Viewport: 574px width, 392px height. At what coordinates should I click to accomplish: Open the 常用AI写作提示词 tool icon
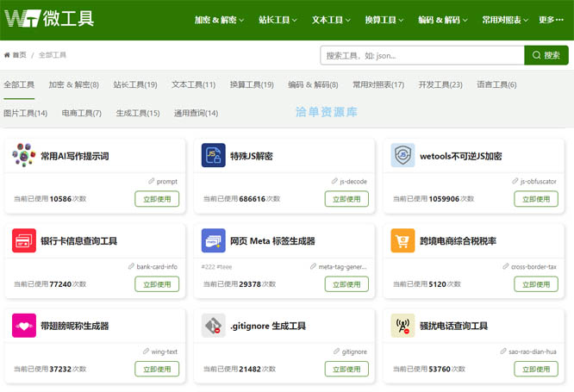pyautogui.click(x=24, y=155)
